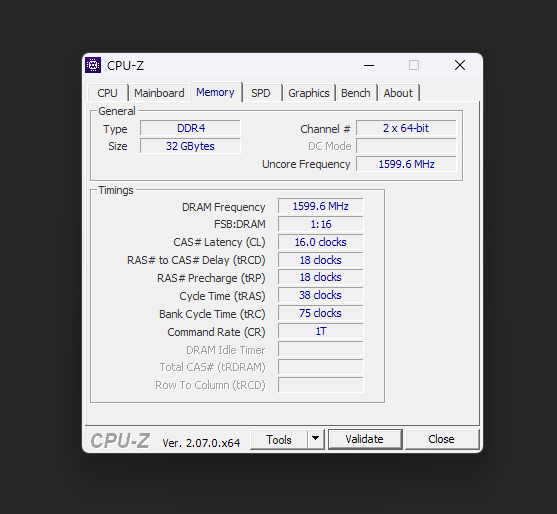Click the 'FSB:DRAM' label
The height and width of the screenshot is (514, 557).
point(240,224)
